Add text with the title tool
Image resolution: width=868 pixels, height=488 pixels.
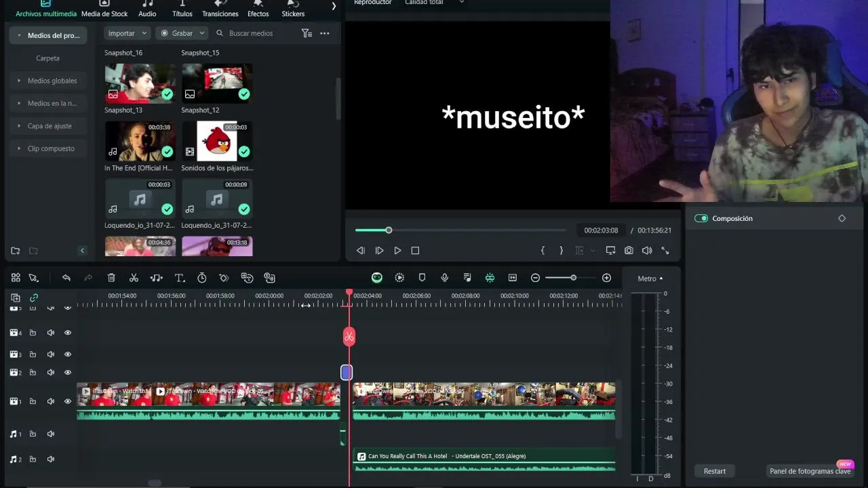click(x=180, y=278)
